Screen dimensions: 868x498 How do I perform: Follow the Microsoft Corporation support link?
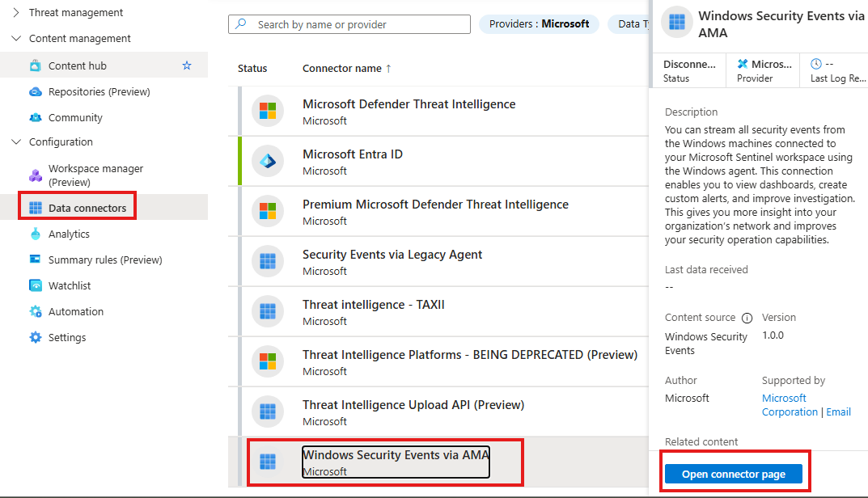pyautogui.click(x=790, y=405)
